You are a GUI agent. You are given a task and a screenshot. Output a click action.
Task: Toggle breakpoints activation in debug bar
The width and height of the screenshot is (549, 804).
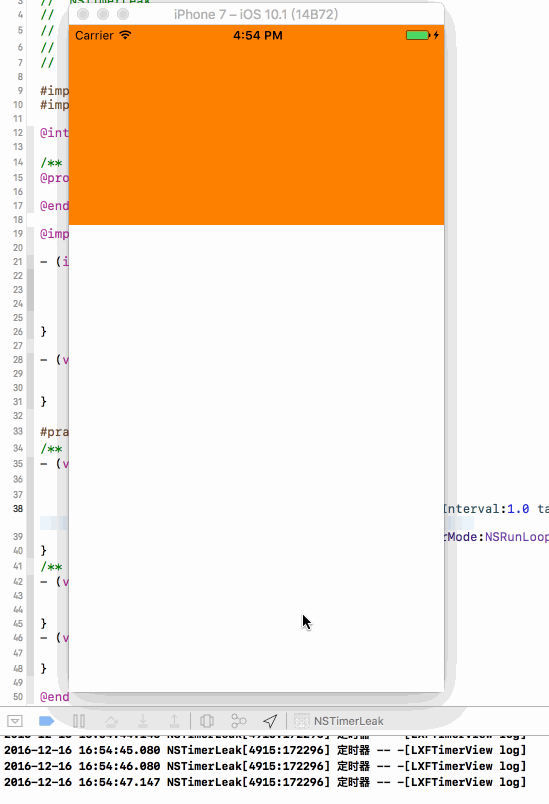[x=47, y=721]
